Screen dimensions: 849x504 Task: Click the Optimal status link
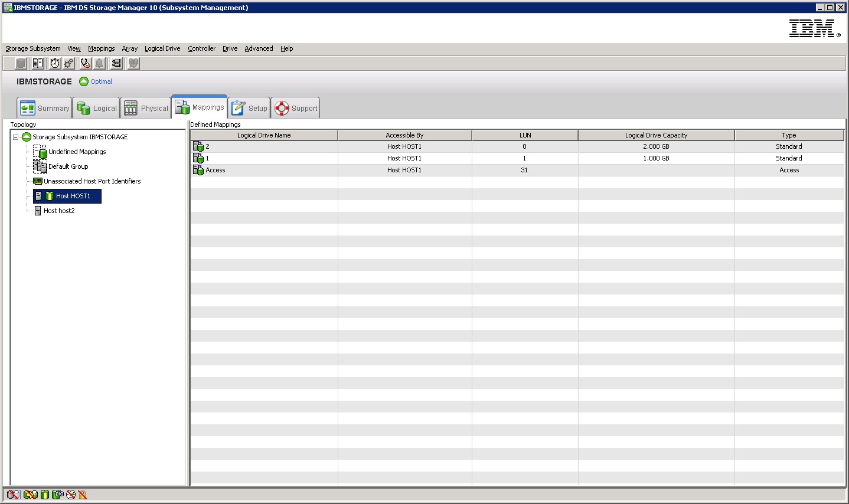pyautogui.click(x=101, y=81)
